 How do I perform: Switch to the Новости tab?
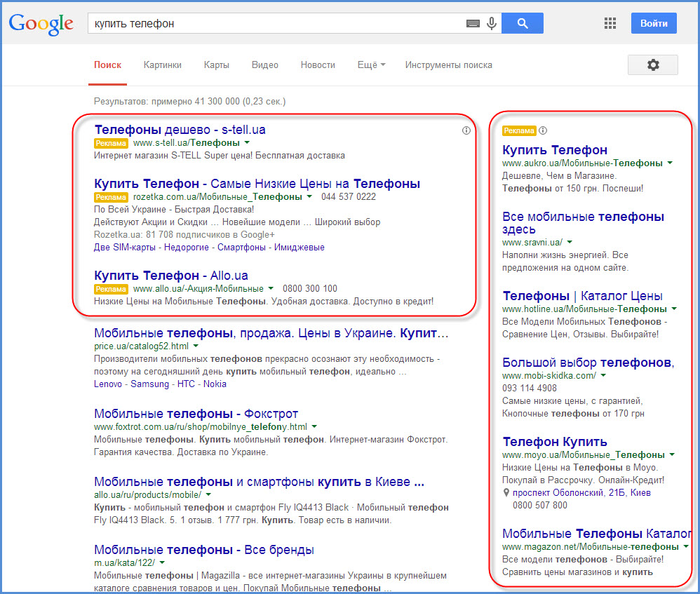tap(318, 65)
